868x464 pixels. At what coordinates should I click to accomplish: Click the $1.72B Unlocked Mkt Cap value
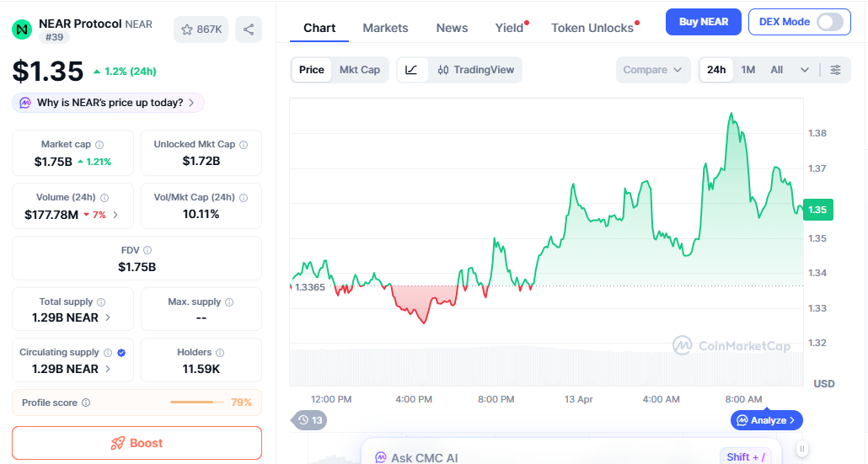point(201,161)
